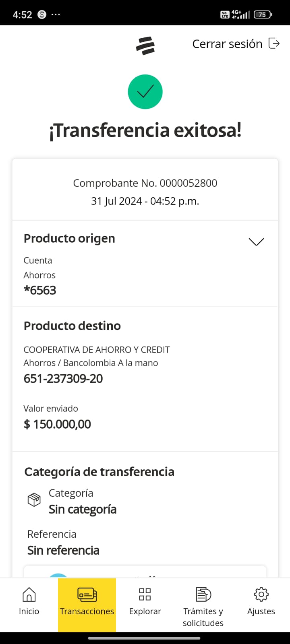Tap the Ajustes gear icon
Image resolution: width=290 pixels, height=644 pixels.
click(261, 594)
